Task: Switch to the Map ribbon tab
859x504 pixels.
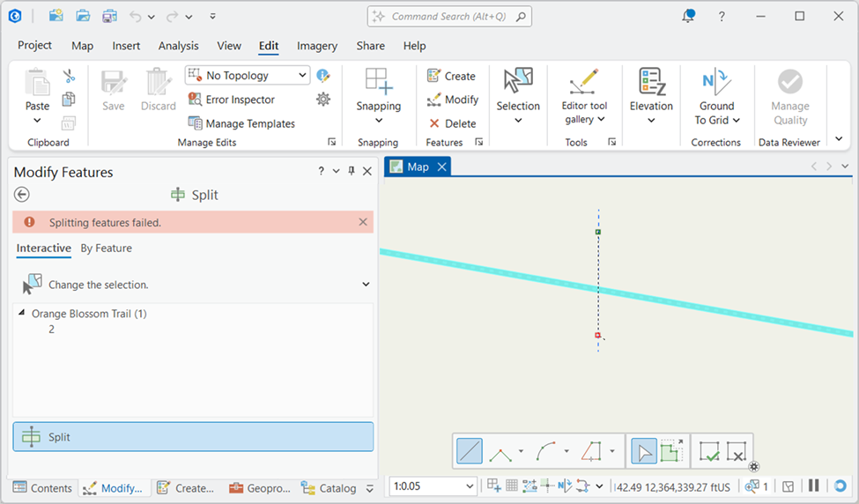Action: 82,46
